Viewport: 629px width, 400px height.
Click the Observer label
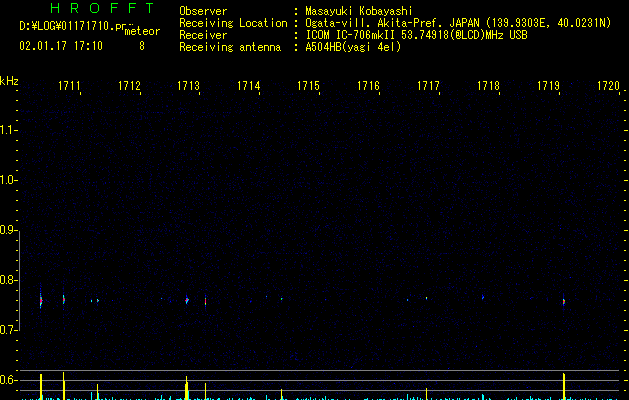click(203, 11)
